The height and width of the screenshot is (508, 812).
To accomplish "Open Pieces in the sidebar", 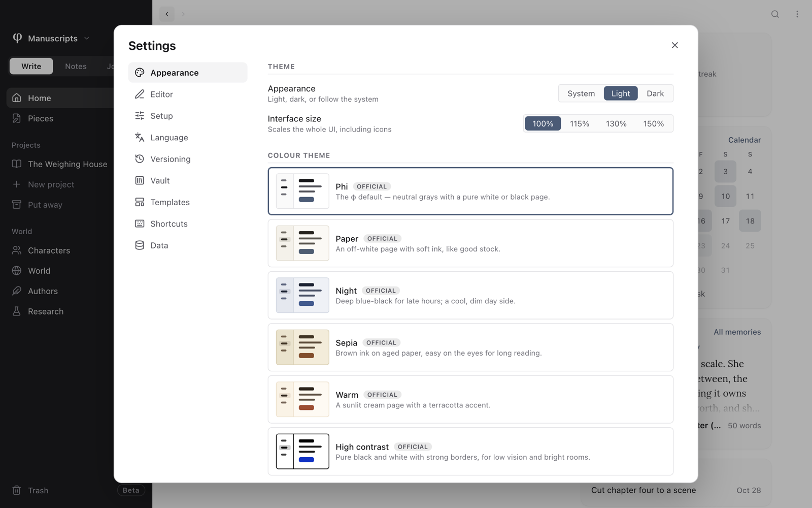I will [x=60, y=118].
